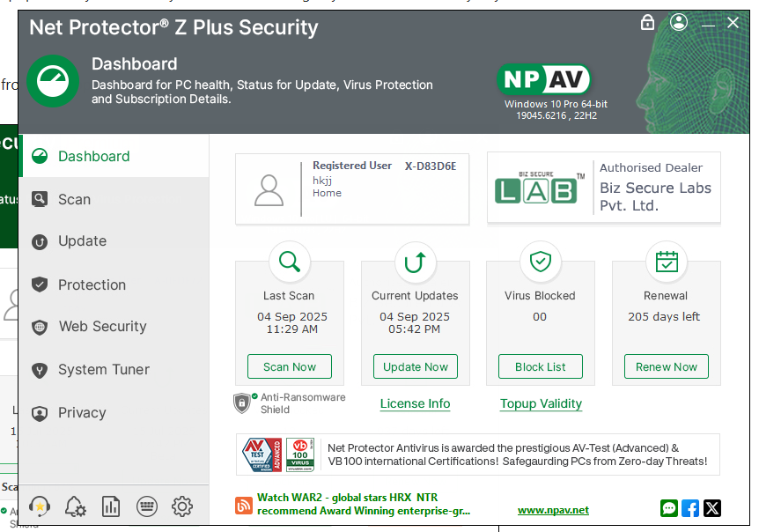
Task: Open the Scan section in the sidebar
Action: click(74, 199)
